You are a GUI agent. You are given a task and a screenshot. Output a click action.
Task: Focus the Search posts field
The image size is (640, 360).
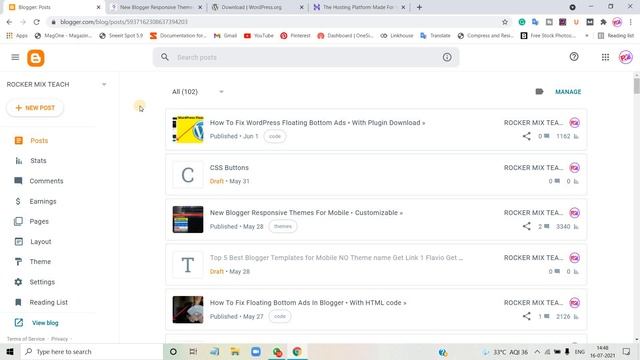(306, 57)
